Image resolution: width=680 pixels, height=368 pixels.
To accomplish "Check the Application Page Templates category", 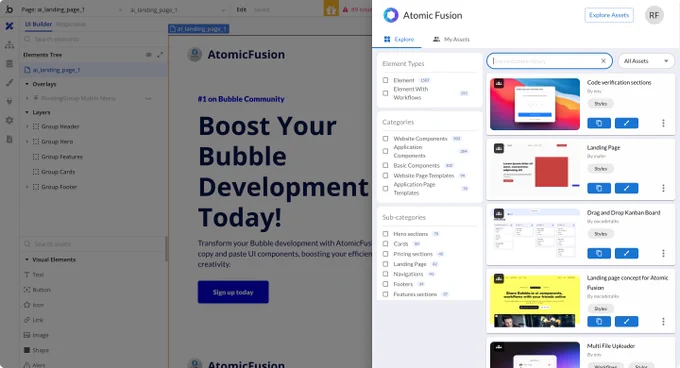I will [385, 189].
